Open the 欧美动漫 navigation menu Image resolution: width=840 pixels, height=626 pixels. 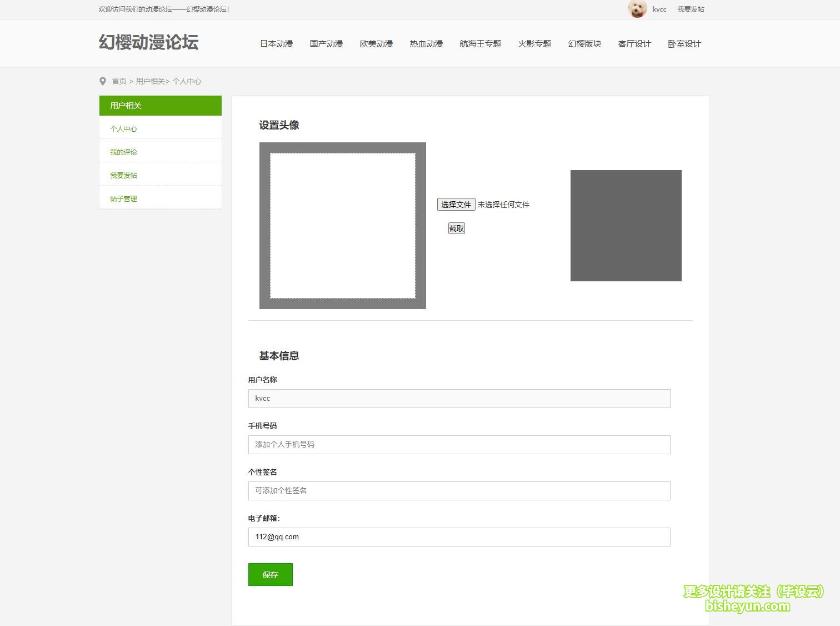(377, 44)
